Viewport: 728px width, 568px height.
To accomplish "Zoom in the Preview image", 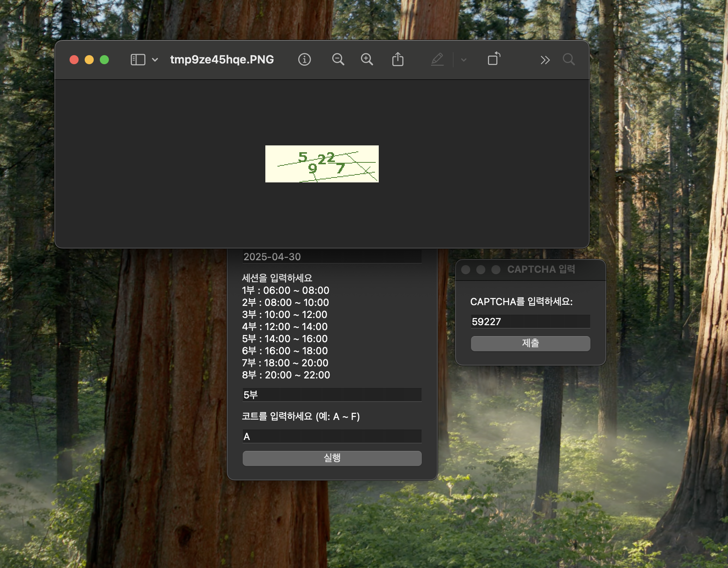I will click(x=367, y=60).
